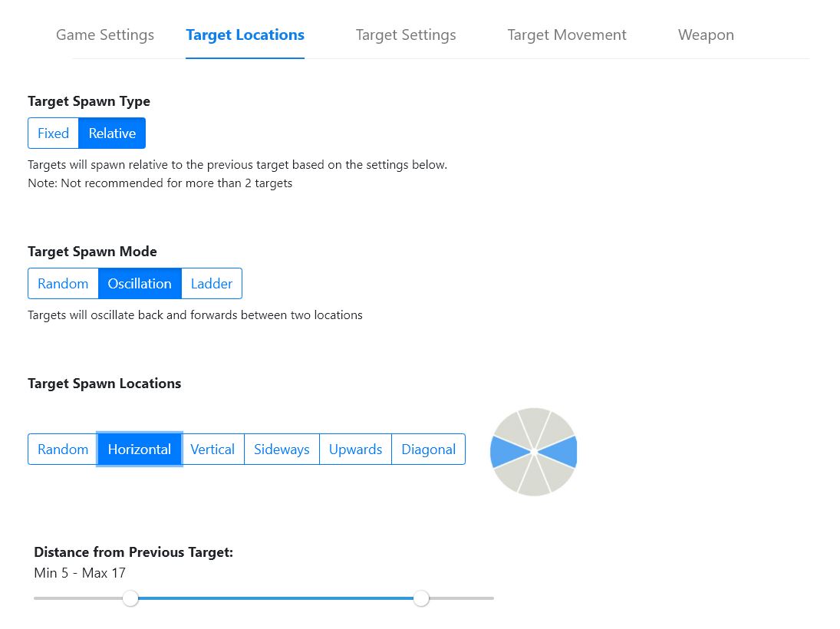Go to the Weapon tab

pos(706,35)
